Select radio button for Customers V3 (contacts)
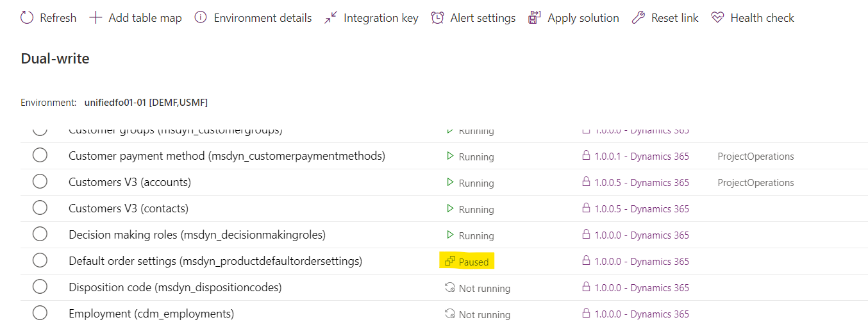This screenshot has width=868, height=322. 40,208
